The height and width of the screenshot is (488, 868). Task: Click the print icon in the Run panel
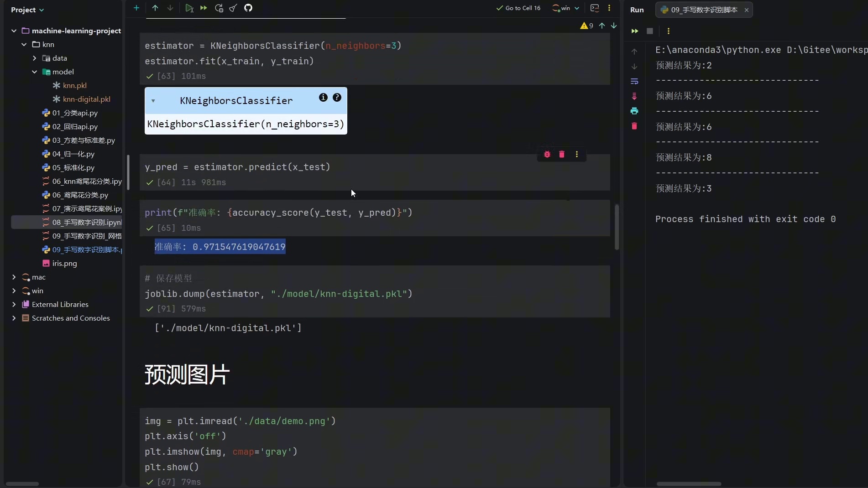tap(634, 111)
